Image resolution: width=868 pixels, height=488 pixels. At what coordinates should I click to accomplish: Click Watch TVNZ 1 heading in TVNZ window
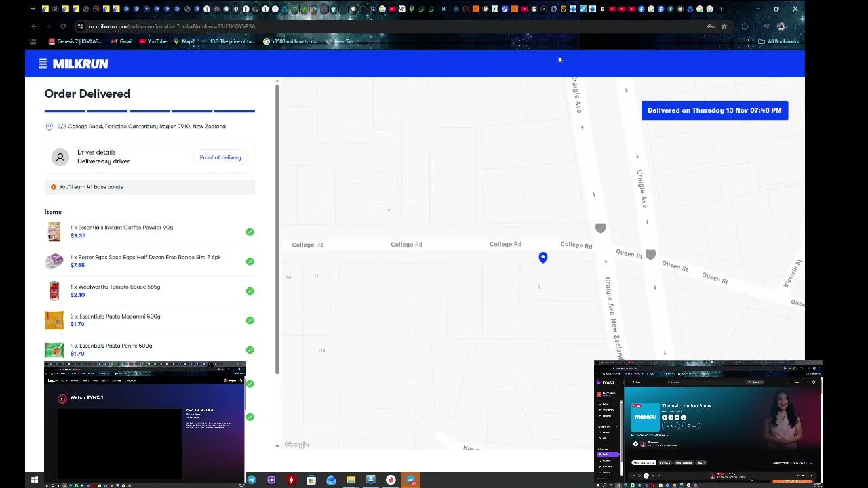(87, 398)
